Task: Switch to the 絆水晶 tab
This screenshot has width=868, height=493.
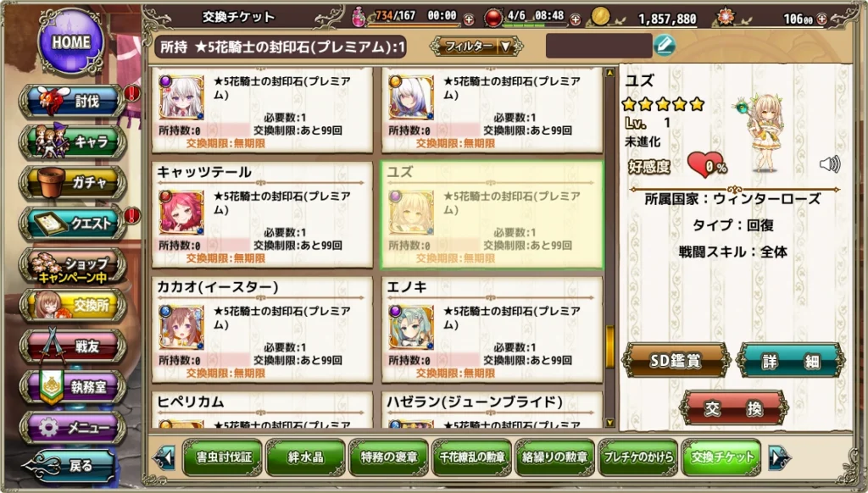Action: (x=305, y=457)
